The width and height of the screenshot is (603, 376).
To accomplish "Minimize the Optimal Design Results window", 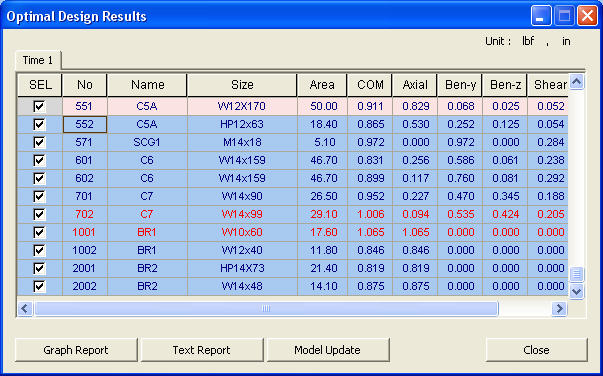I will (541, 16).
